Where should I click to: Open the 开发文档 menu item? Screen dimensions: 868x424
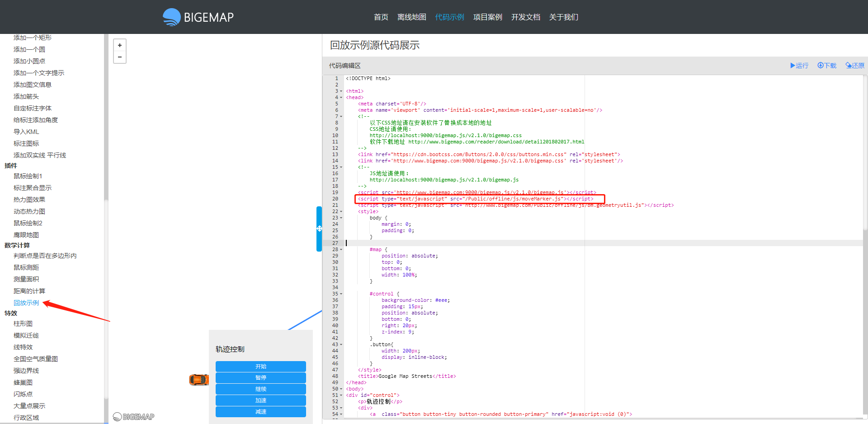525,17
